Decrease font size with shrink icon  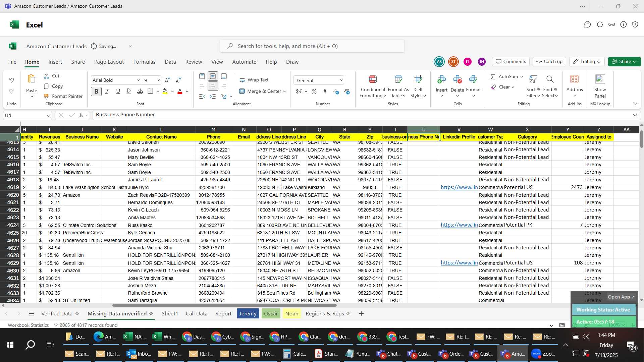click(x=178, y=80)
